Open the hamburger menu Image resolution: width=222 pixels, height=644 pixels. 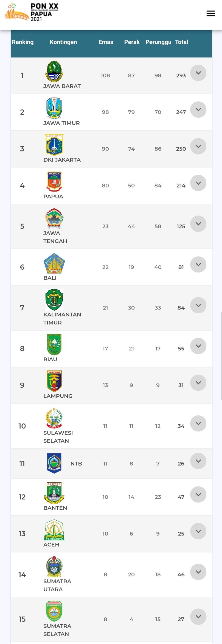tap(210, 13)
